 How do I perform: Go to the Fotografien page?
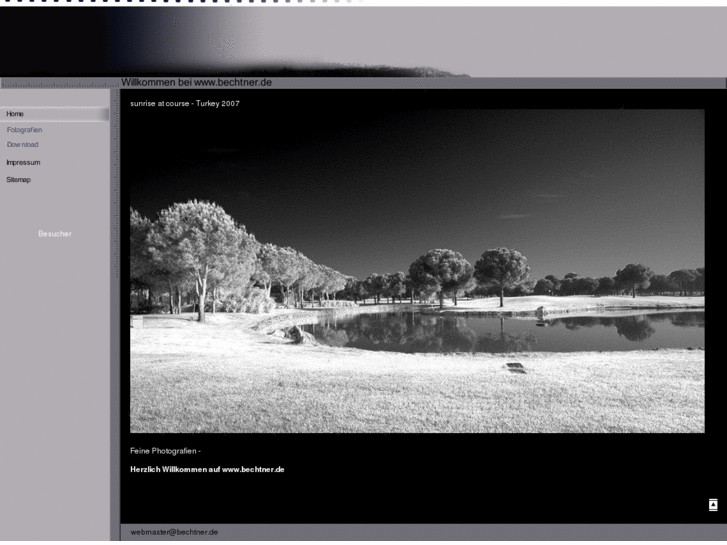tap(25, 130)
